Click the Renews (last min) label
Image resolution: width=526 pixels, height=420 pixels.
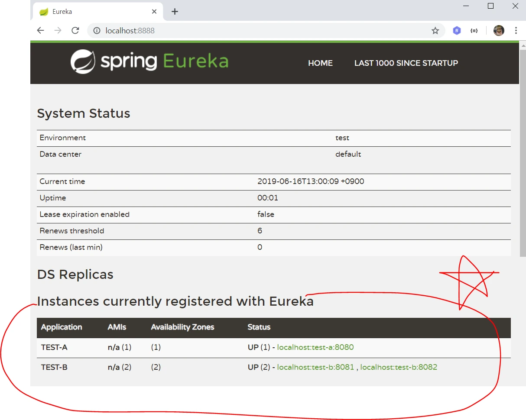pyautogui.click(x=71, y=248)
